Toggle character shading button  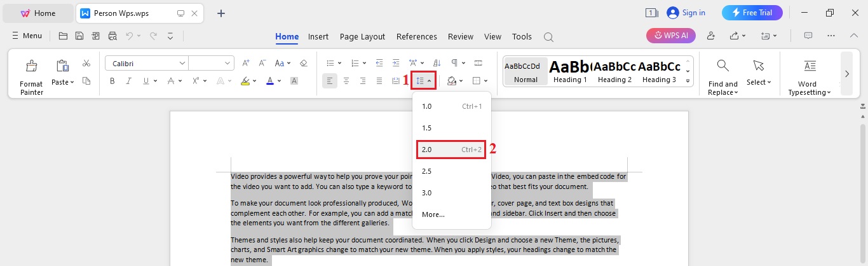point(294,81)
